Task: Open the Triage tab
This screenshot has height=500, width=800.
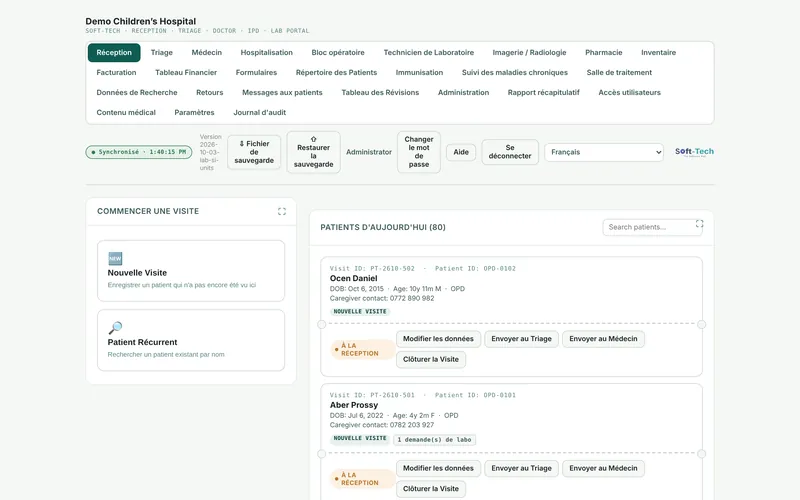Action: click(162, 53)
